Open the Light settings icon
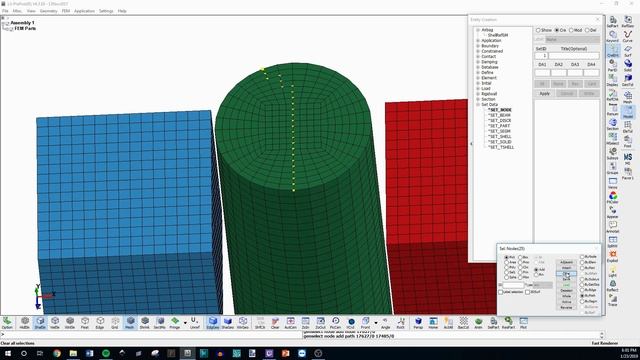 pyautogui.click(x=613, y=271)
